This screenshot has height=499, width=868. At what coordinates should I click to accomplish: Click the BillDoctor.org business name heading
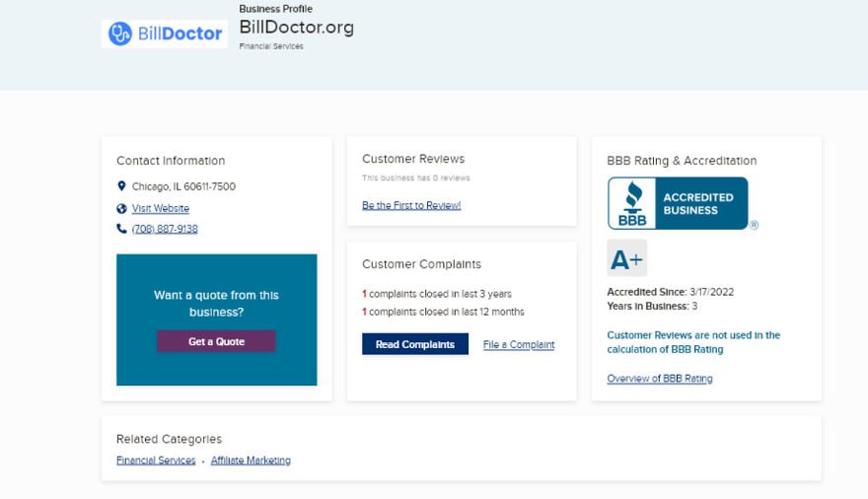click(x=297, y=27)
